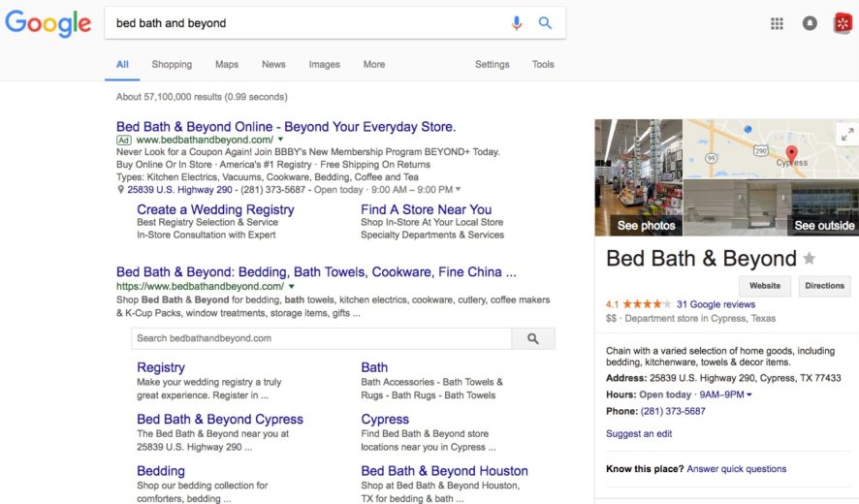Open Bed Bath & Beyond Houston sitelink
The height and width of the screenshot is (504, 859).
click(444, 471)
